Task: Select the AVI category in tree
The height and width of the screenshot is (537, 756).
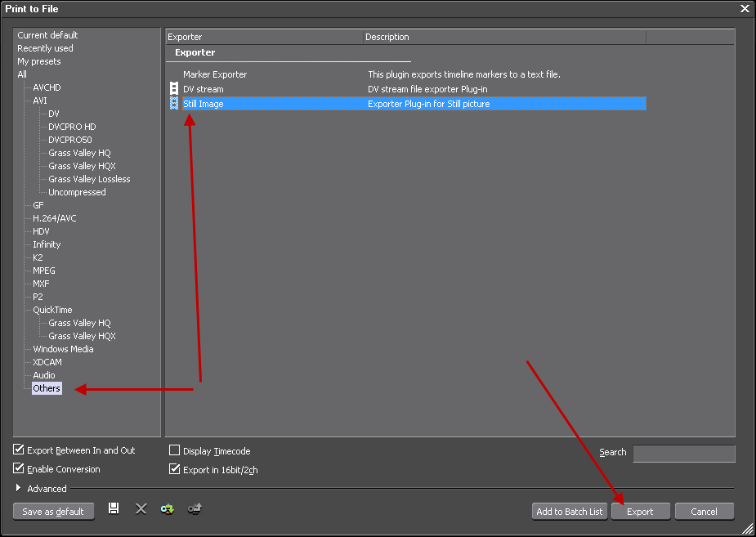Action: [x=40, y=101]
